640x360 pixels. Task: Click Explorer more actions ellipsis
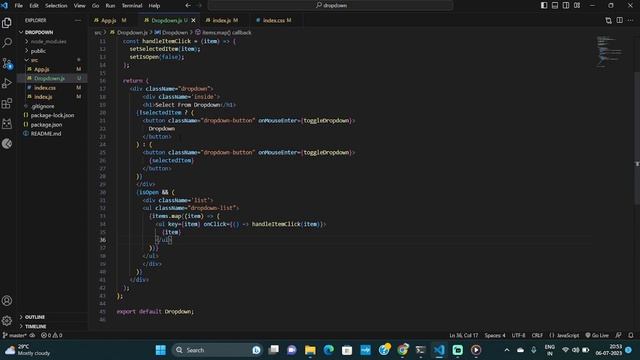78,20
